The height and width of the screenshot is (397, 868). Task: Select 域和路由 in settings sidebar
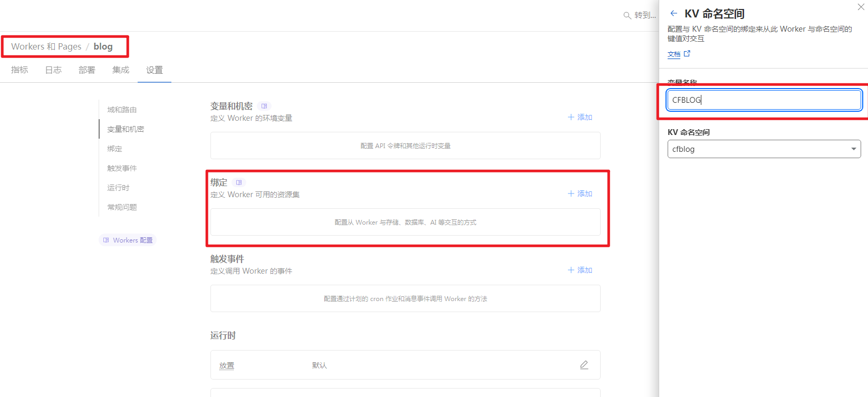click(122, 110)
